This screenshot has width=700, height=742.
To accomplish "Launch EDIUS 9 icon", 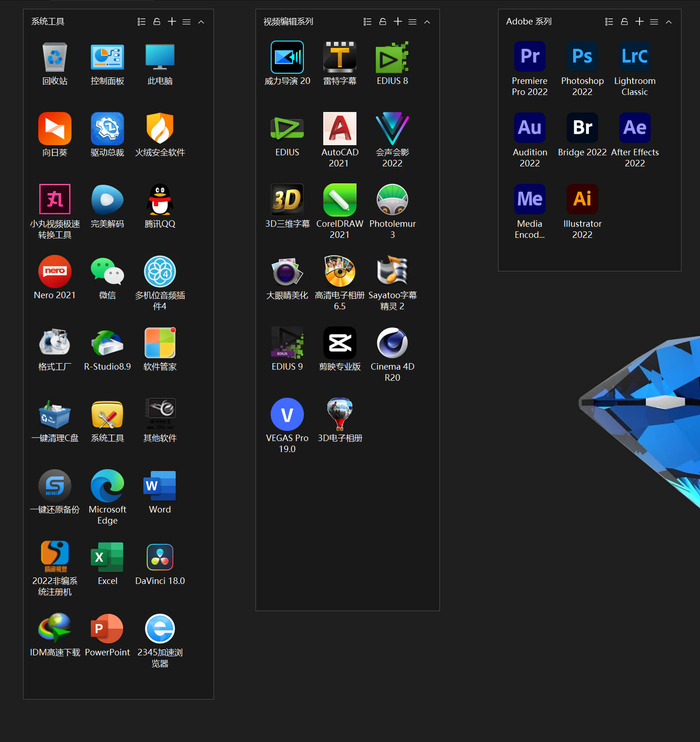I will 287,343.
